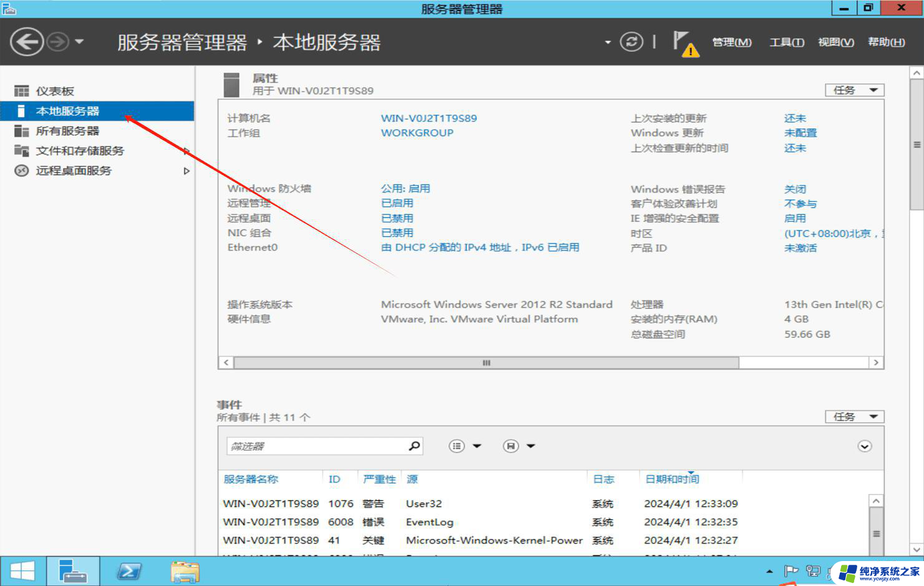The height and width of the screenshot is (586, 924).
Task: Click firewall status 公用: 启用
Action: (406, 188)
